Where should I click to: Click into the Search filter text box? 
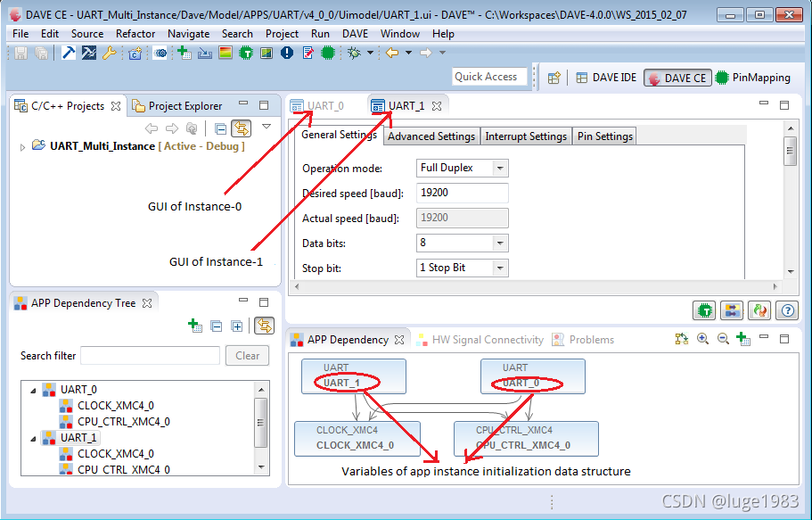(150, 356)
